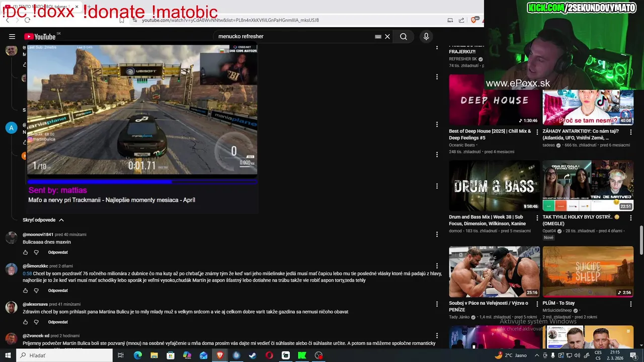Open the Brave Shields icon
644x362 pixels.
pos(473,20)
